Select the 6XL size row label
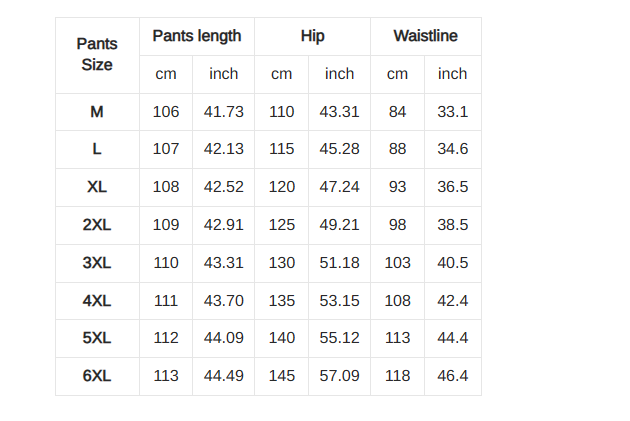 (97, 376)
